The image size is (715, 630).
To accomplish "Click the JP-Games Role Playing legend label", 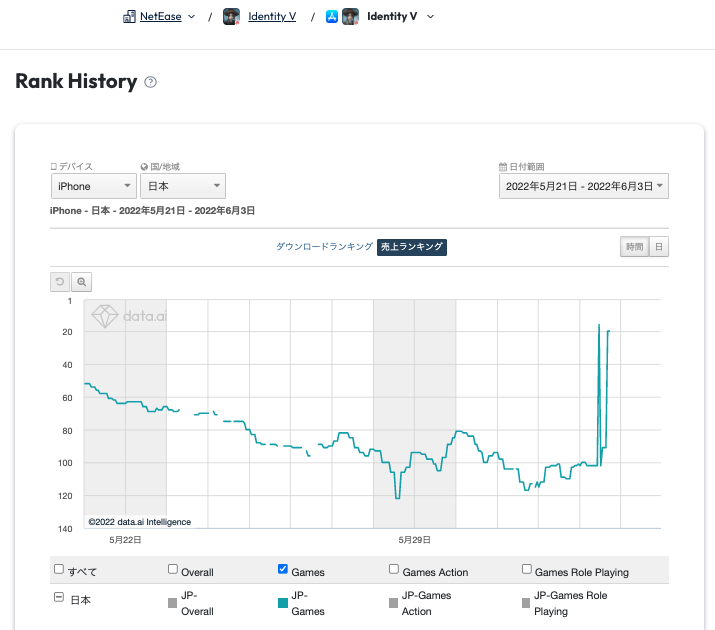I will click(x=570, y=603).
